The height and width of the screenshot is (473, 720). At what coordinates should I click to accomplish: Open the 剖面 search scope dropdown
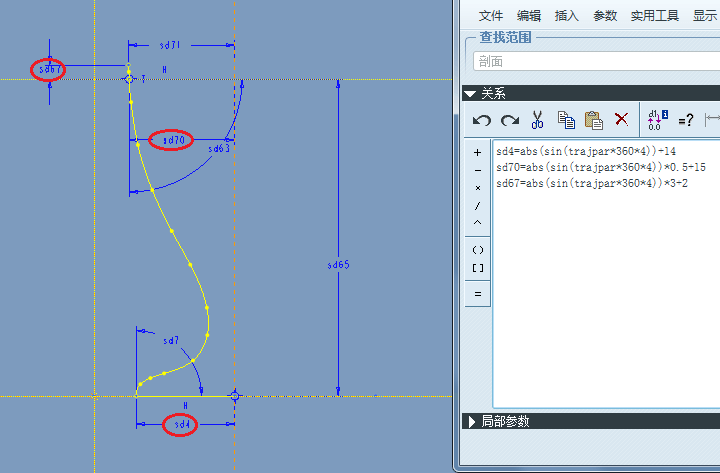tap(596, 61)
